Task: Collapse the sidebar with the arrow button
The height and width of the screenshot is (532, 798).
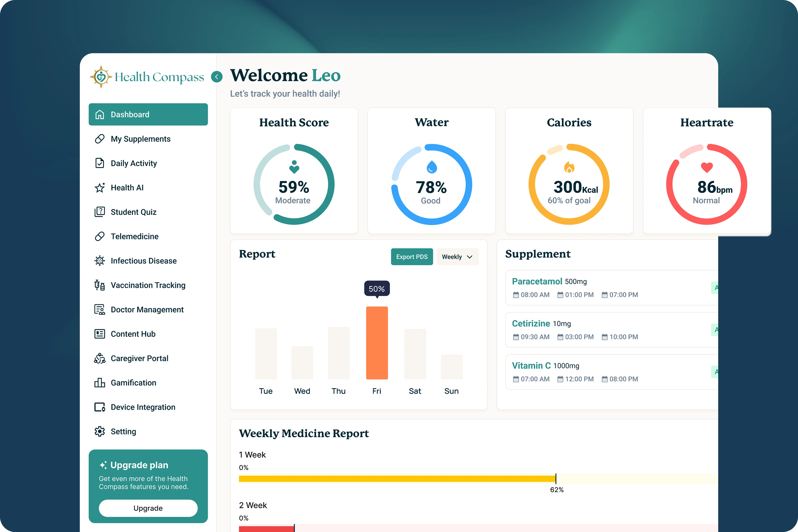Action: 217,77
